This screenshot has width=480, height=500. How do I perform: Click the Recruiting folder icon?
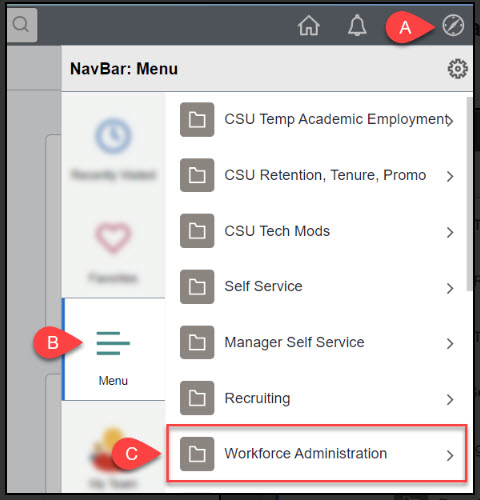tap(197, 398)
